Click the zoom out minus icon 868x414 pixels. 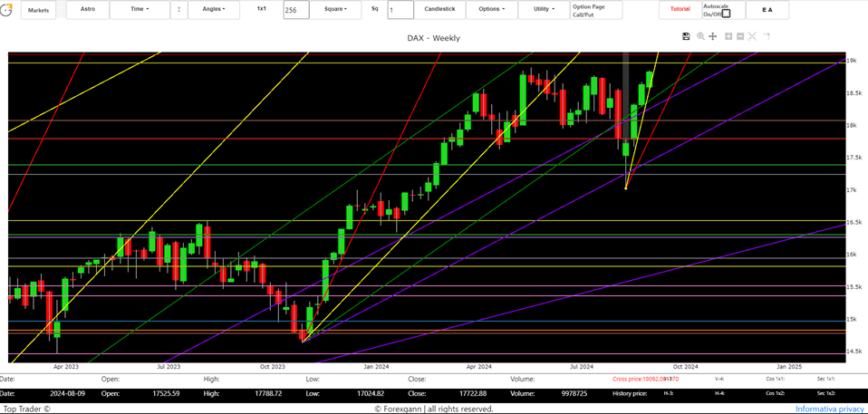(740, 36)
